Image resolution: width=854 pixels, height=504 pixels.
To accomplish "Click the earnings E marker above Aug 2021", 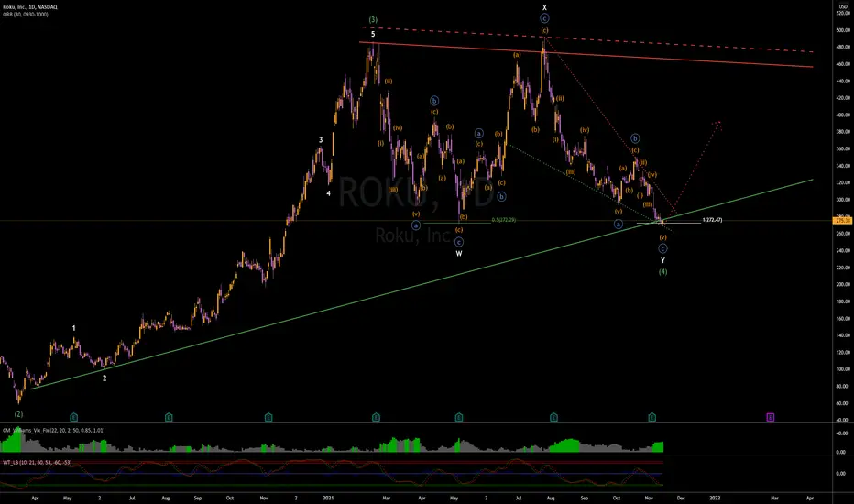I will [553, 417].
